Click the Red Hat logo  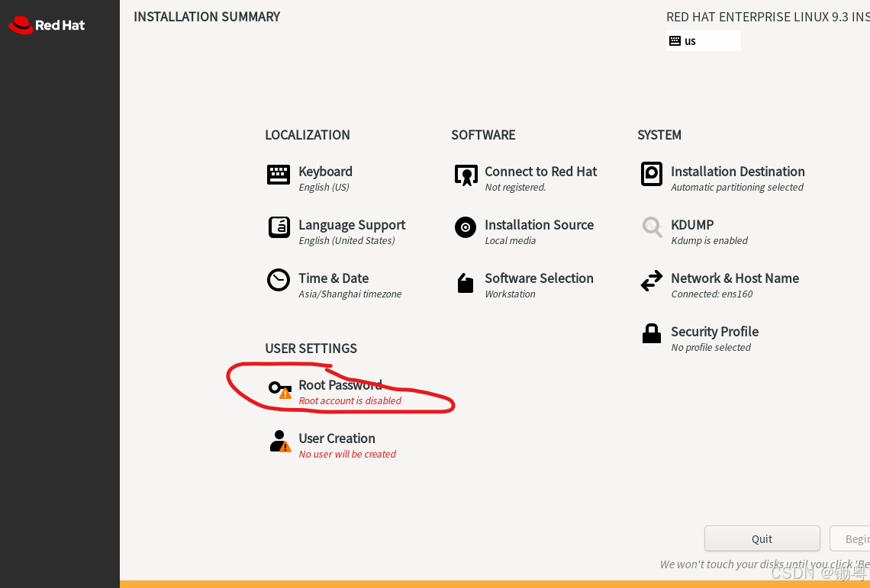47,25
